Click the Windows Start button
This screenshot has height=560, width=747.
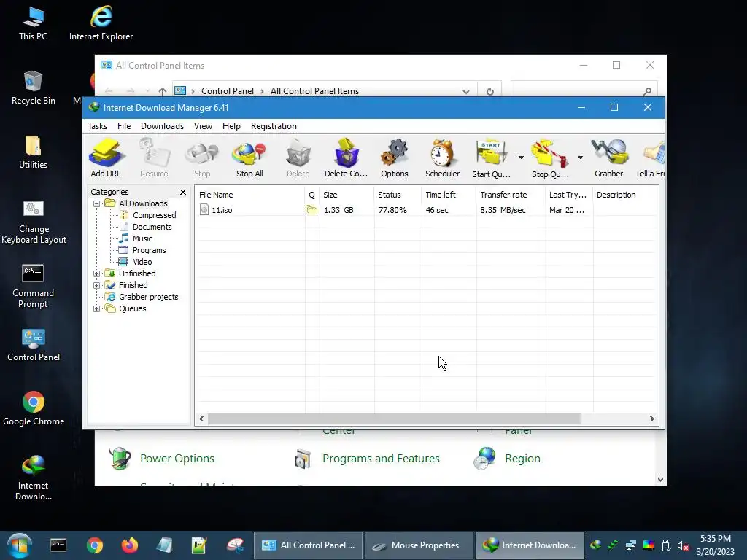click(20, 545)
